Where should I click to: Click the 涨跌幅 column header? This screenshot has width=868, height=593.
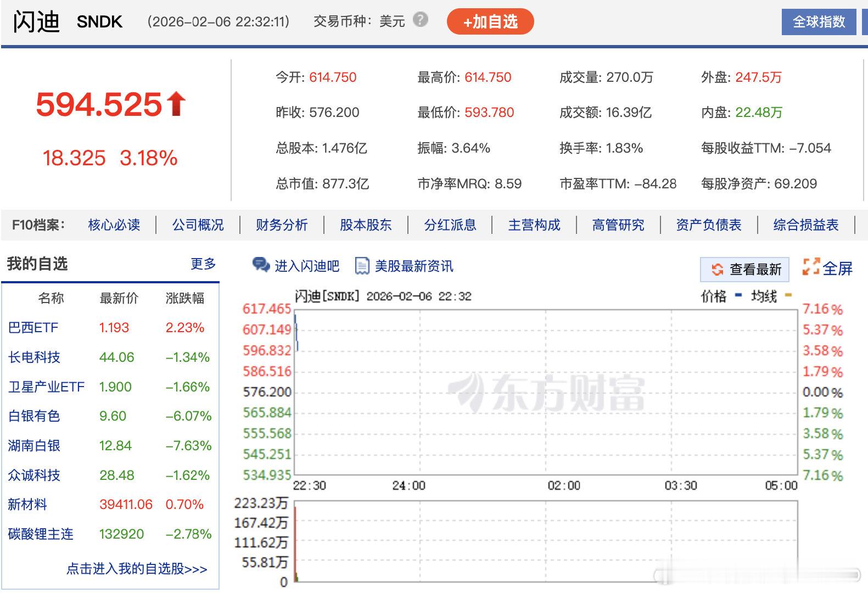pyautogui.click(x=185, y=298)
